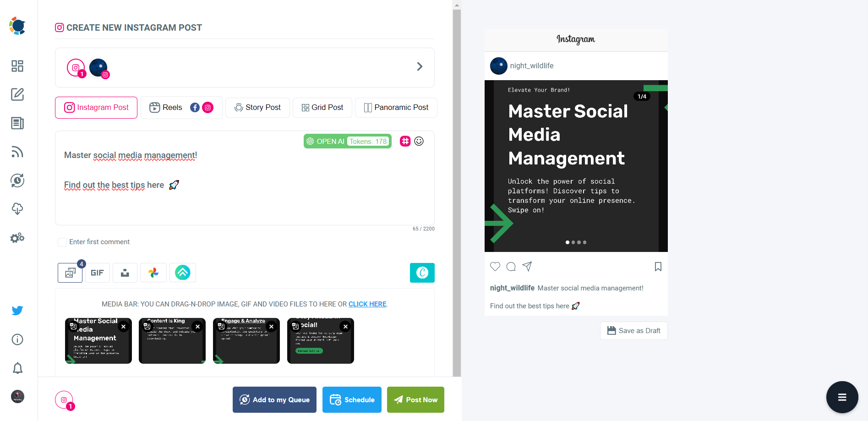Switch to the Reels post type
This screenshot has width=868, height=421.
(171, 107)
